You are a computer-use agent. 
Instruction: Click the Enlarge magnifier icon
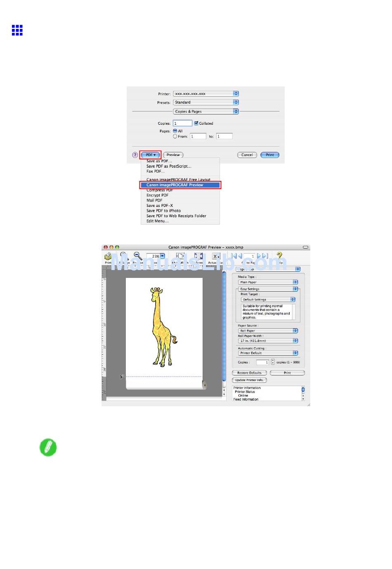click(124, 256)
